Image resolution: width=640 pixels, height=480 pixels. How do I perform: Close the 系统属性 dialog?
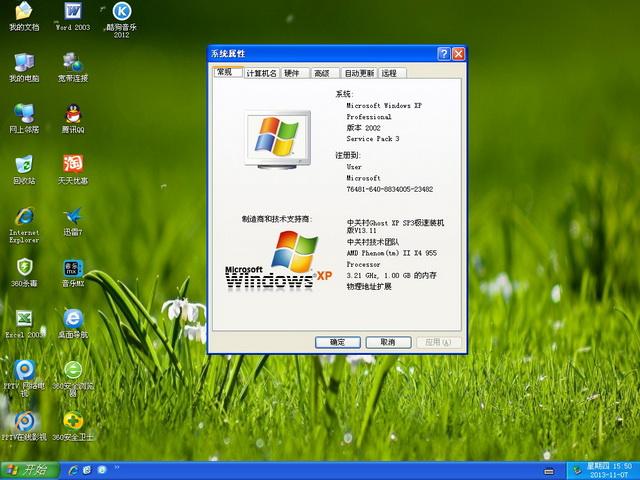(x=458, y=53)
